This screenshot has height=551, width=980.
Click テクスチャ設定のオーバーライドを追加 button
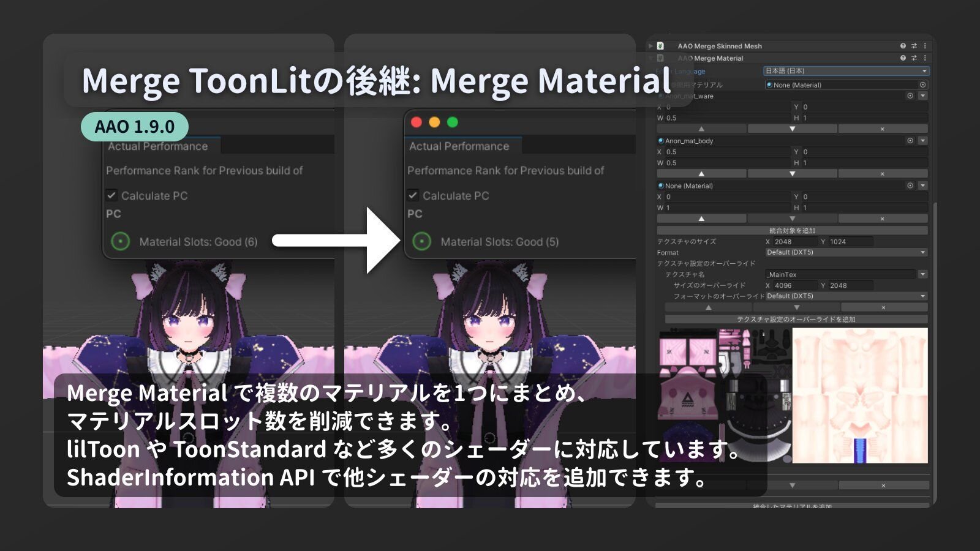click(x=796, y=319)
